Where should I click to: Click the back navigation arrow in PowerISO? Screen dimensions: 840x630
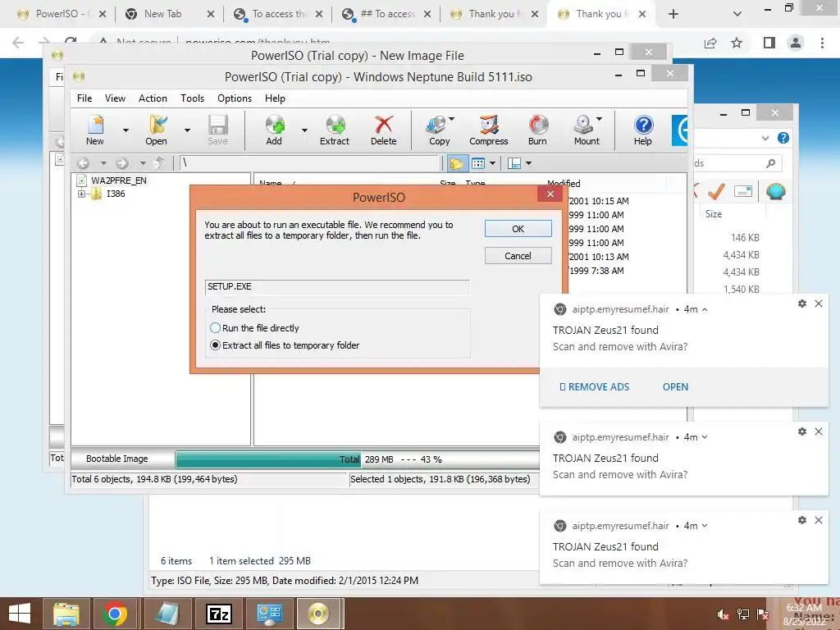[x=83, y=163]
